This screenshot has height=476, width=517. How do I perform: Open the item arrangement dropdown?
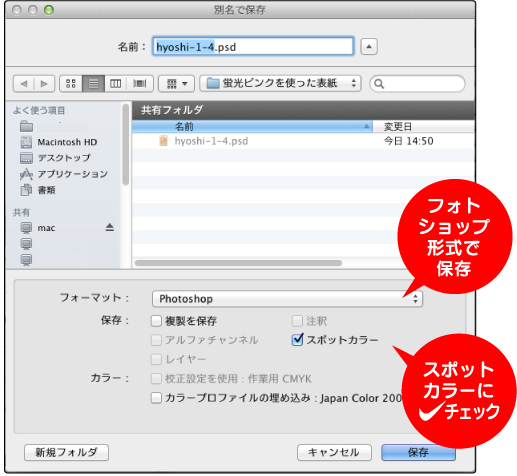177,83
